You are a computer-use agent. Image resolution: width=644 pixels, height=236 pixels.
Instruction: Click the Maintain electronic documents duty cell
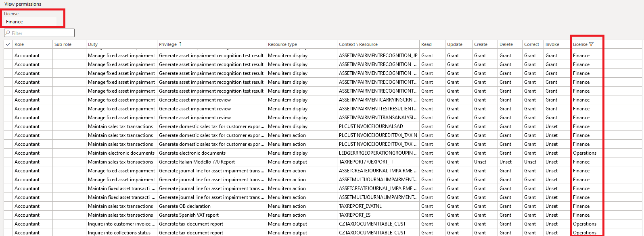[x=121, y=153]
